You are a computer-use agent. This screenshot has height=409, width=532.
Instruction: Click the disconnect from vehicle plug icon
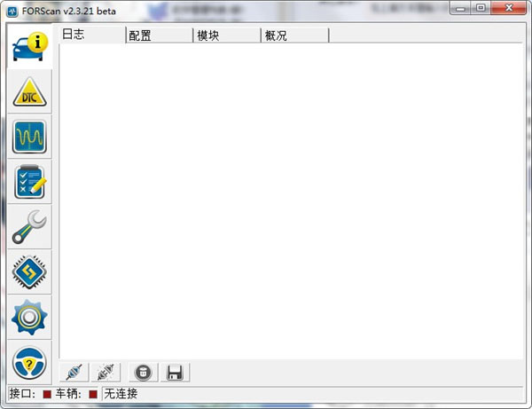[x=106, y=373]
